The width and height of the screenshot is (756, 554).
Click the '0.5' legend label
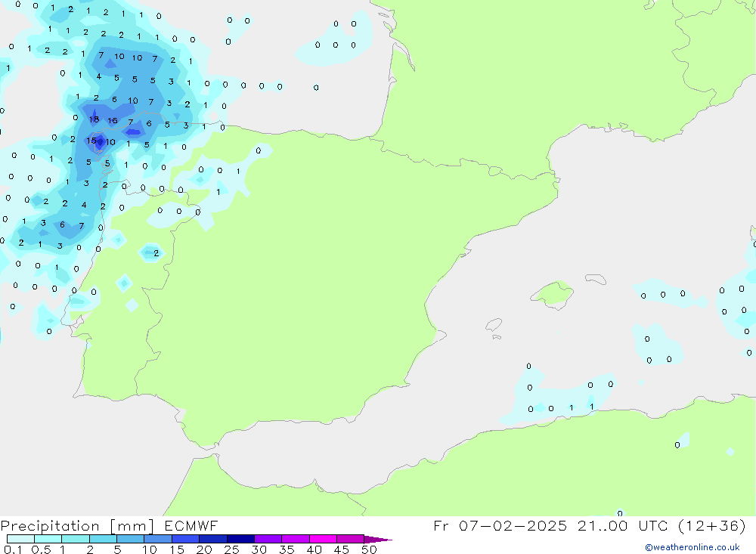click(41, 549)
